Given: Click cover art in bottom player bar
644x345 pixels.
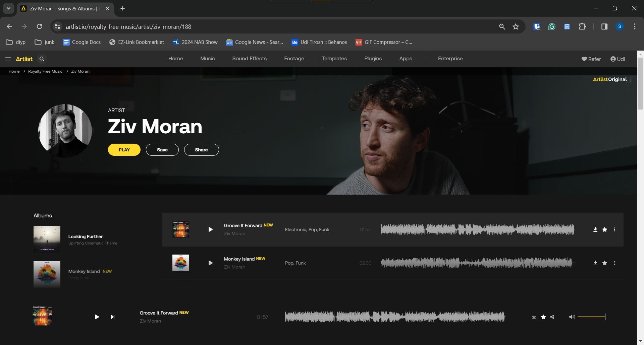Looking at the screenshot, I should (x=43, y=316).
